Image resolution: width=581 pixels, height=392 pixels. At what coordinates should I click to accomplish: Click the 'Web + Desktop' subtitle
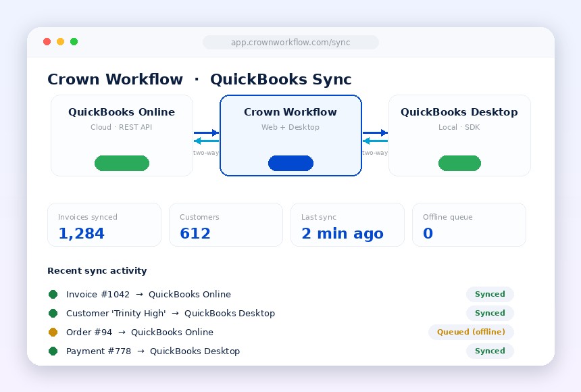tap(290, 127)
